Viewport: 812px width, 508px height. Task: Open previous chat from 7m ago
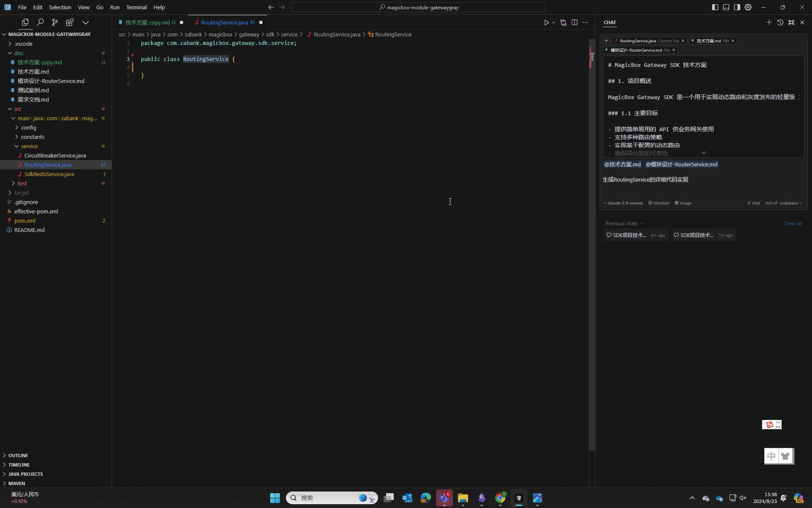(703, 235)
